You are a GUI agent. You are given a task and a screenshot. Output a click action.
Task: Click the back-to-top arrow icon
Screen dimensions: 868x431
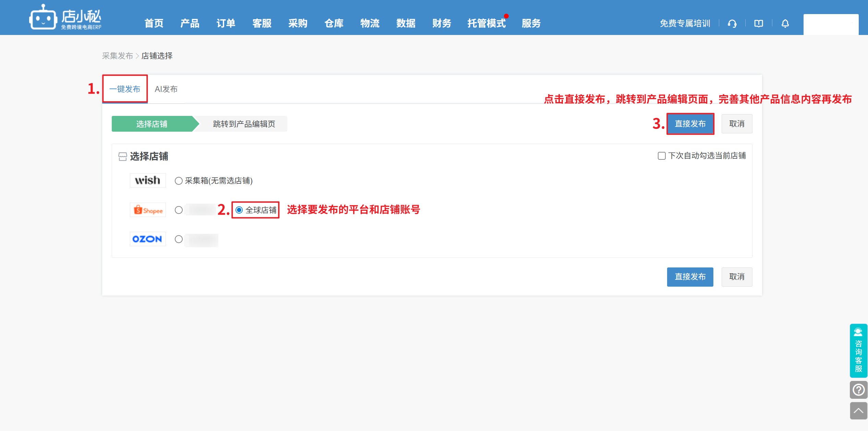858,411
